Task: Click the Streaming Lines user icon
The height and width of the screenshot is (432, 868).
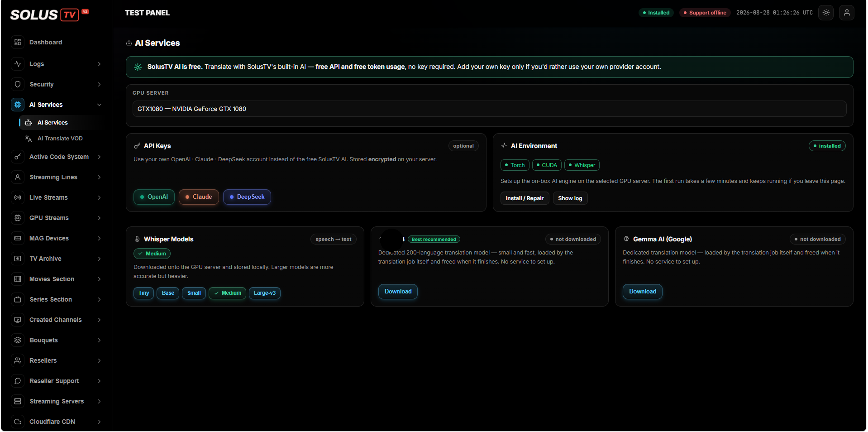Action: coord(18,177)
